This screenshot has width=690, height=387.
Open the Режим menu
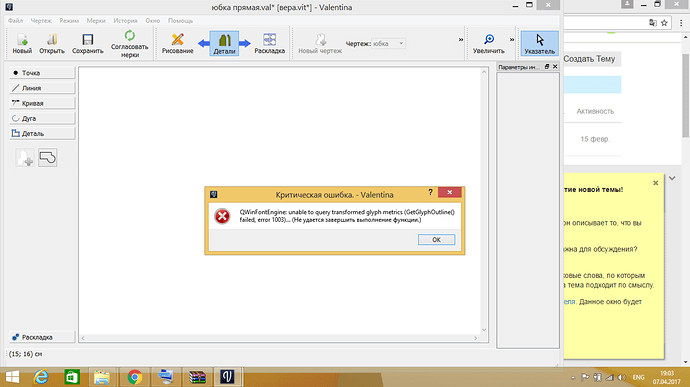pyautogui.click(x=69, y=21)
